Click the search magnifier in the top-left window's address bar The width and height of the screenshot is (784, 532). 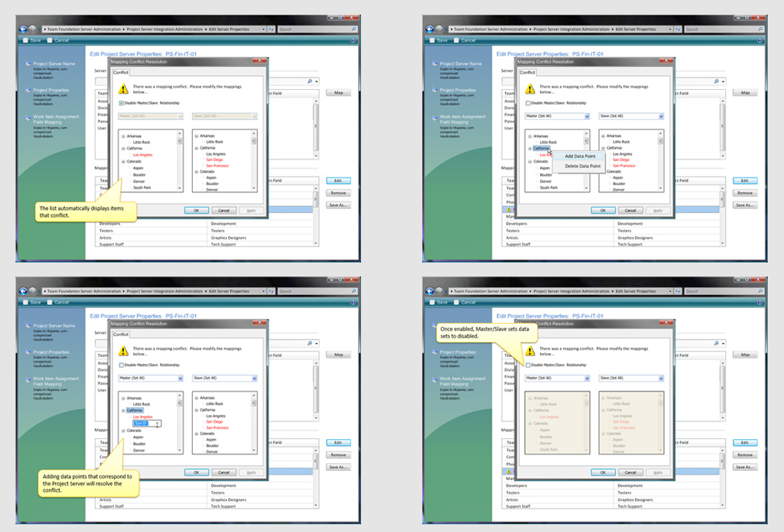pos(354,29)
